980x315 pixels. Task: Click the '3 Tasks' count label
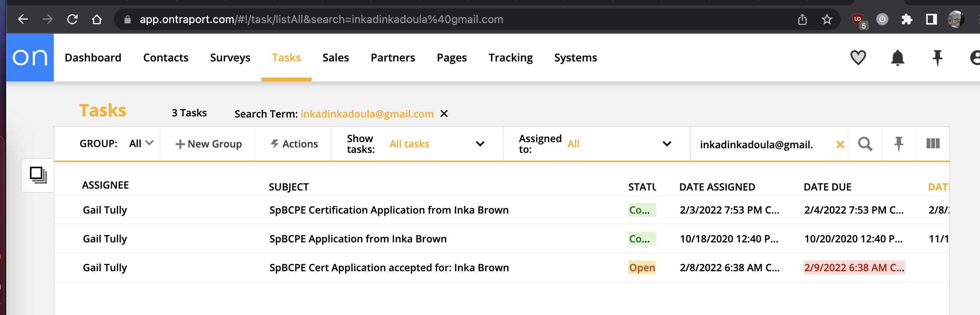[189, 113]
